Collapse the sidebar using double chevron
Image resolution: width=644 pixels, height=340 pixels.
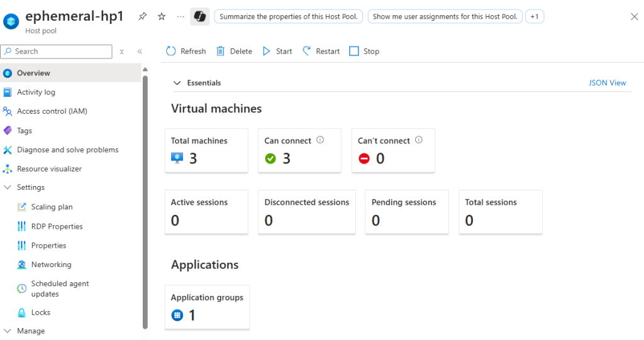(x=140, y=52)
